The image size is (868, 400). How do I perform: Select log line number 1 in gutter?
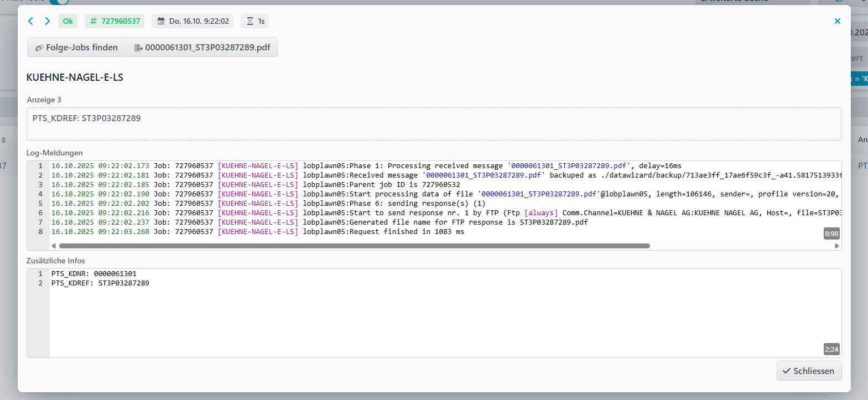[x=40, y=166]
